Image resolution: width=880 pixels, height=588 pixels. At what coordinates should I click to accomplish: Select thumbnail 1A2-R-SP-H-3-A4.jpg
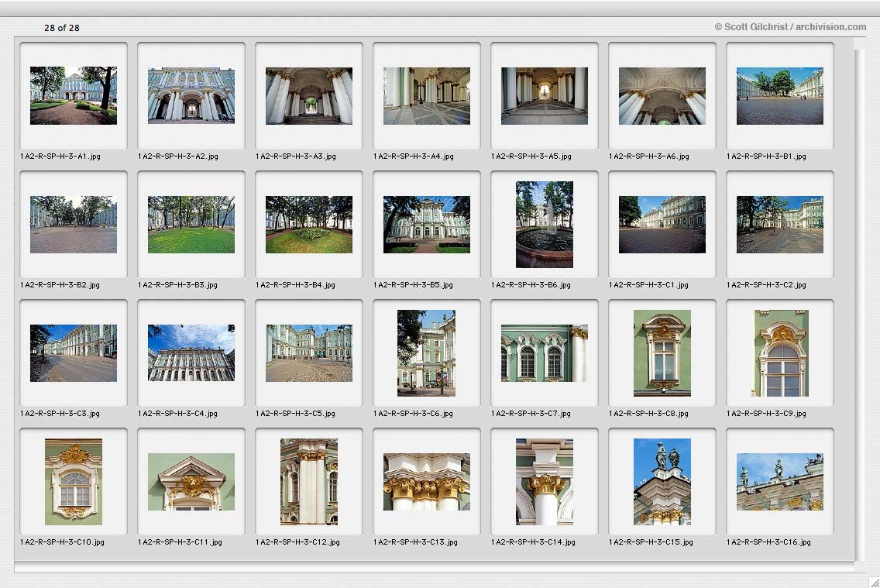pyautogui.click(x=427, y=95)
